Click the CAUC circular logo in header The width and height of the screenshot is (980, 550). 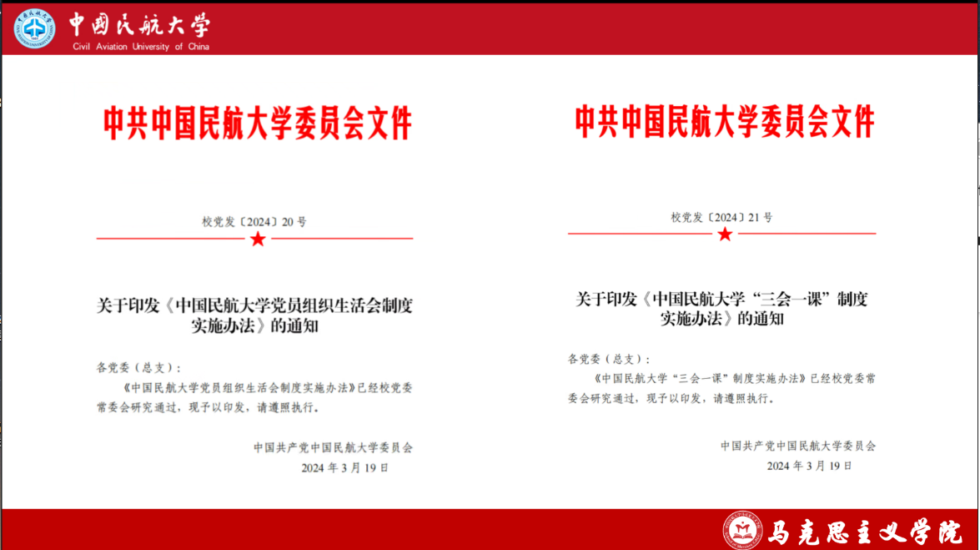point(34,28)
